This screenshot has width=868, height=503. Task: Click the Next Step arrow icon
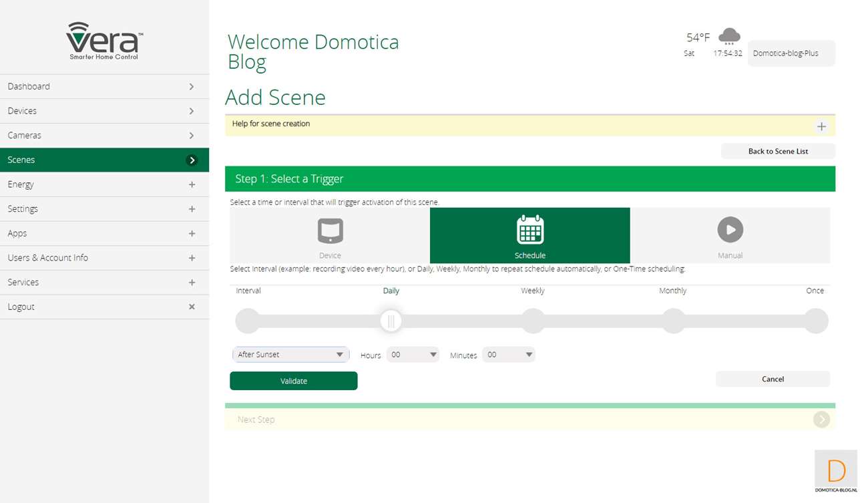[x=821, y=420]
